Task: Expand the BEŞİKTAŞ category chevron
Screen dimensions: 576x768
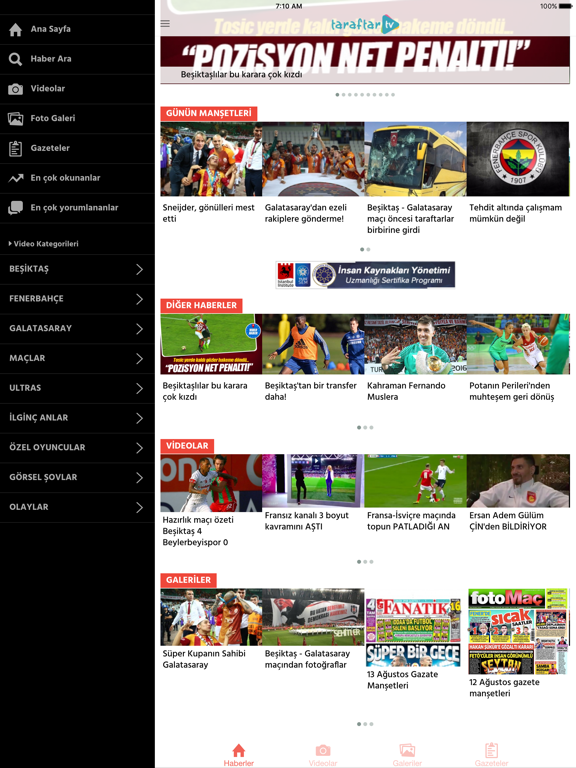Action: 140,269
